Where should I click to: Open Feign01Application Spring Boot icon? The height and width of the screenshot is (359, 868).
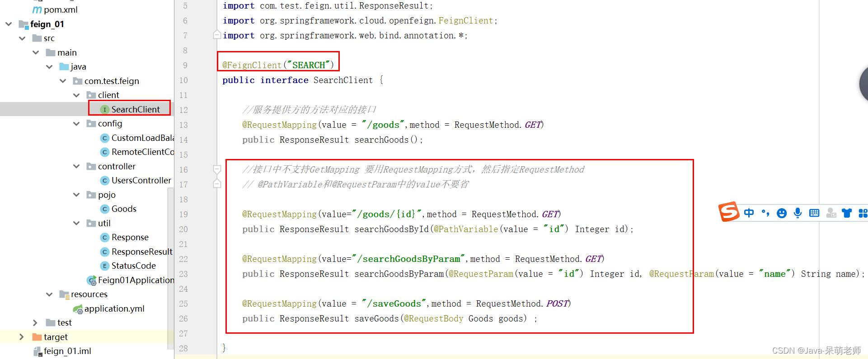pos(92,280)
